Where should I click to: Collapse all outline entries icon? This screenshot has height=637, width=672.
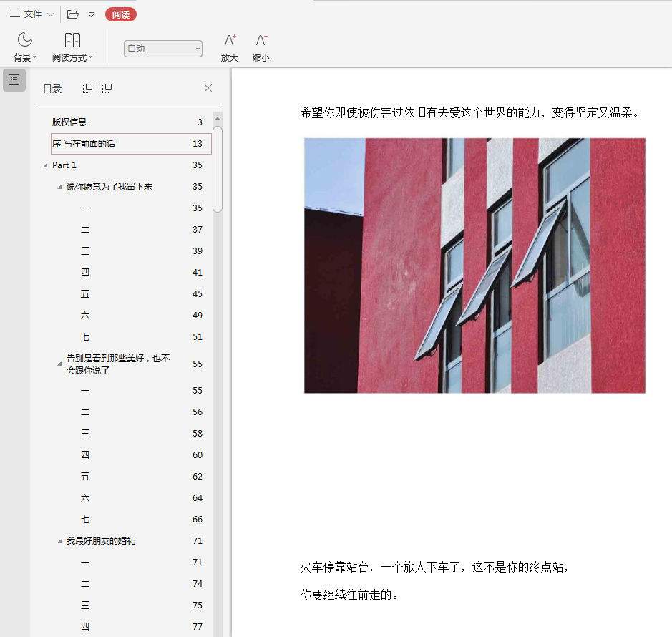107,88
